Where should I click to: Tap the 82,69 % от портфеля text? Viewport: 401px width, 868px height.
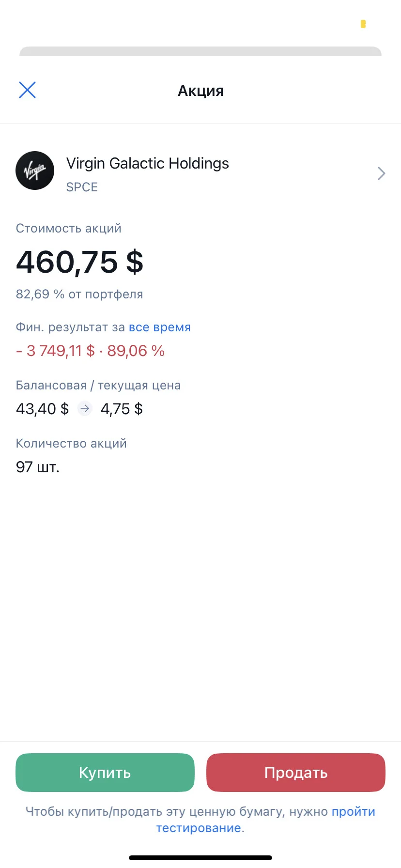tap(79, 294)
